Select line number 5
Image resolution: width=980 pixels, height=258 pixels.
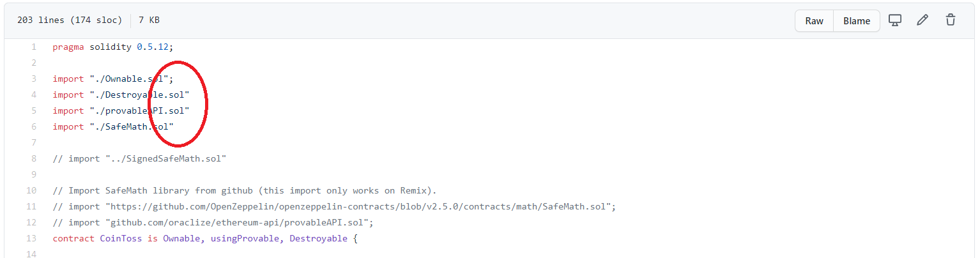pos(34,110)
